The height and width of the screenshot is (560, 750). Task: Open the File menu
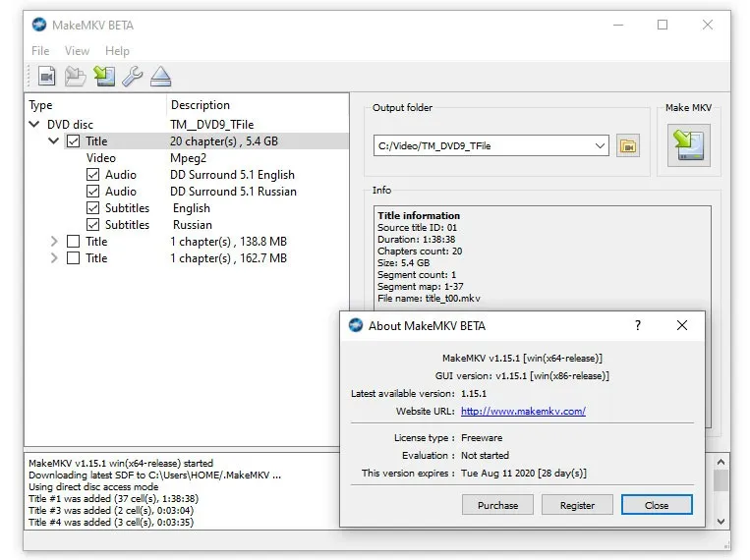pos(40,51)
